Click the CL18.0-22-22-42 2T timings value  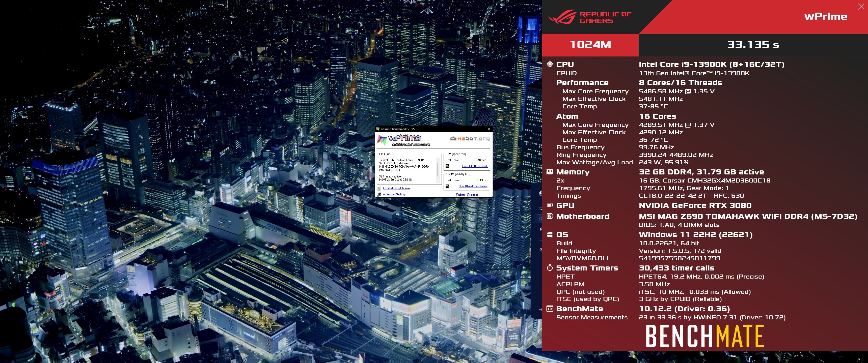click(691, 196)
